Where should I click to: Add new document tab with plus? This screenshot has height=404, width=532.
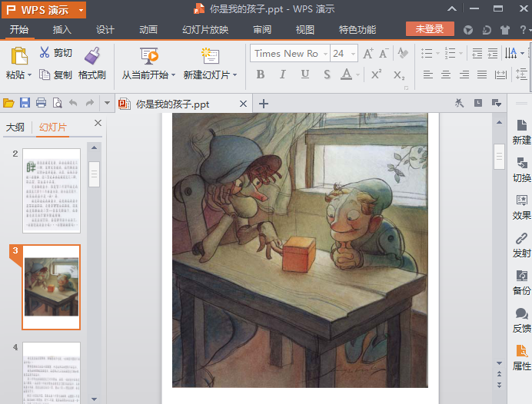264,104
